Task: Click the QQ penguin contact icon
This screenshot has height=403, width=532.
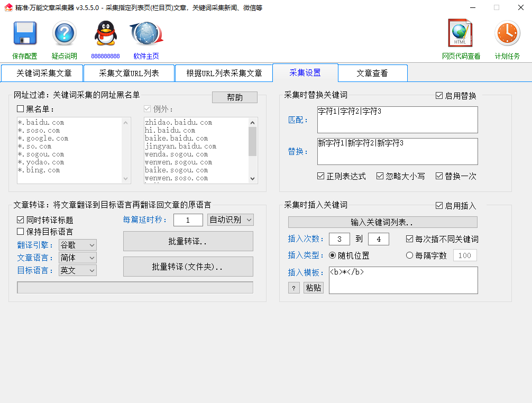Action: coord(105,34)
